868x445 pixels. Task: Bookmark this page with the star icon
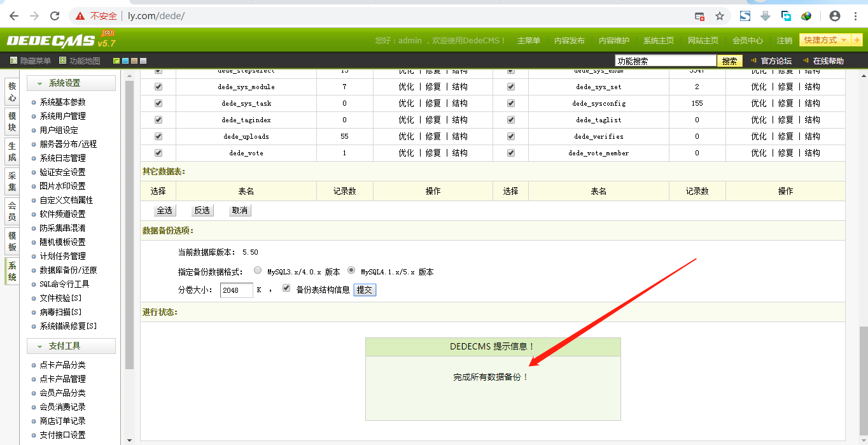[720, 16]
